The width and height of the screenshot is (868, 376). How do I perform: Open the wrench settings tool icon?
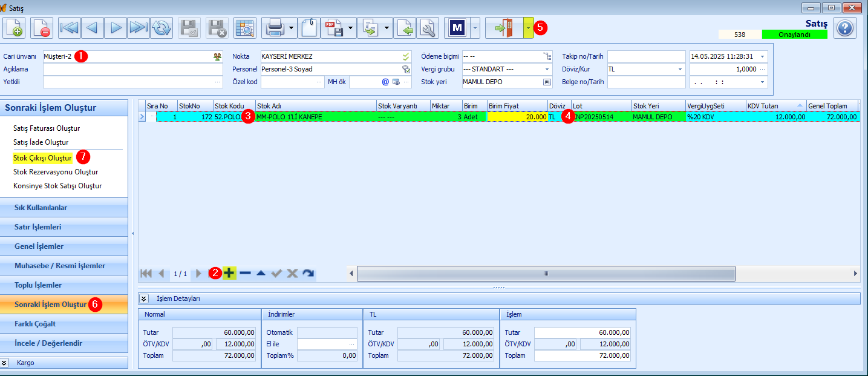(x=427, y=28)
